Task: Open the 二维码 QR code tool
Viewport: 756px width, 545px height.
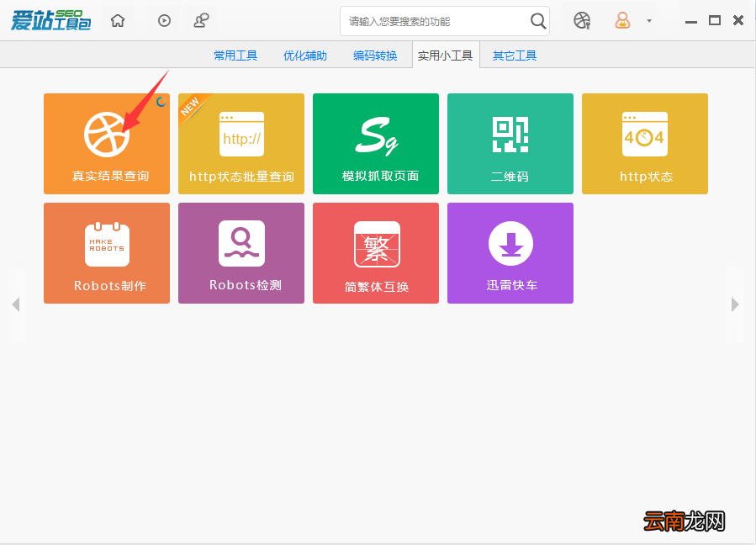Action: coord(510,144)
